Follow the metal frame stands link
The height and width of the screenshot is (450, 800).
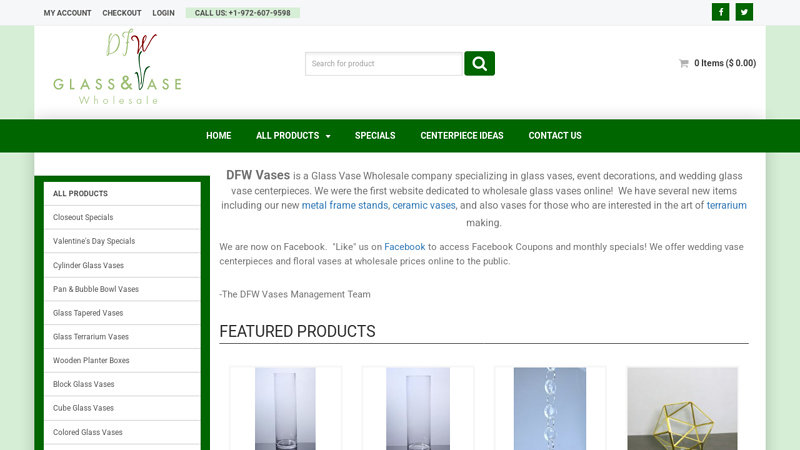pos(345,205)
